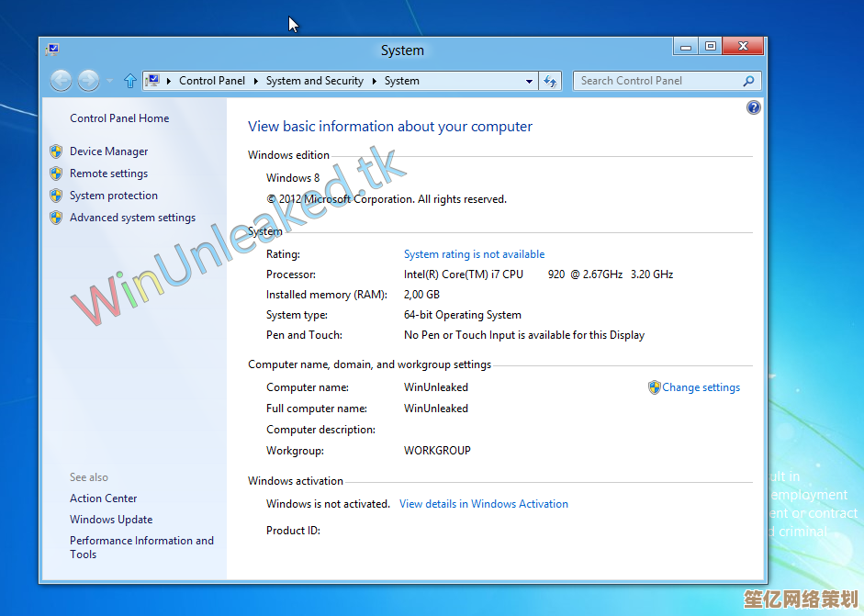This screenshot has width=864, height=616.
Task: Click the shield icon beside Device Manager
Action: [56, 151]
